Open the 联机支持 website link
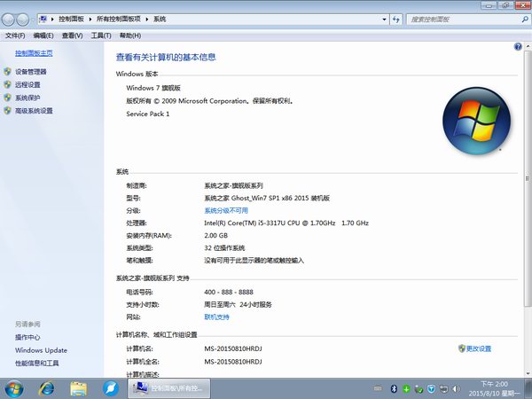 [216, 316]
